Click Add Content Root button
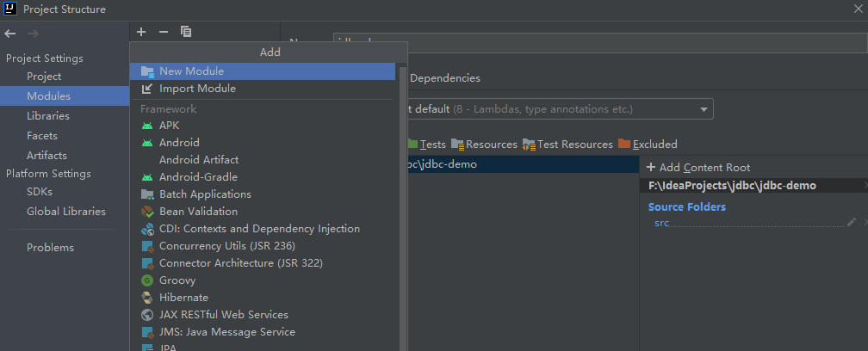Viewport: 868px width, 351px height. click(698, 168)
